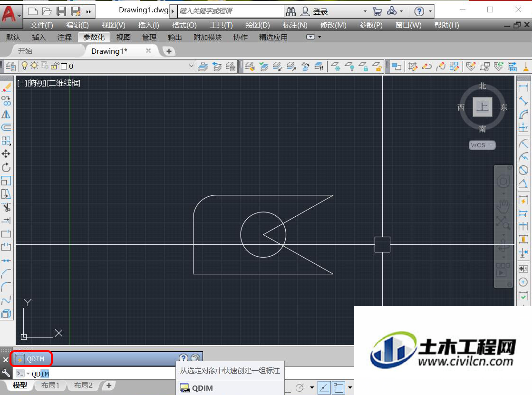Select the Diameter dimension tool
Screen dimensions: 532x395
tap(523, 170)
